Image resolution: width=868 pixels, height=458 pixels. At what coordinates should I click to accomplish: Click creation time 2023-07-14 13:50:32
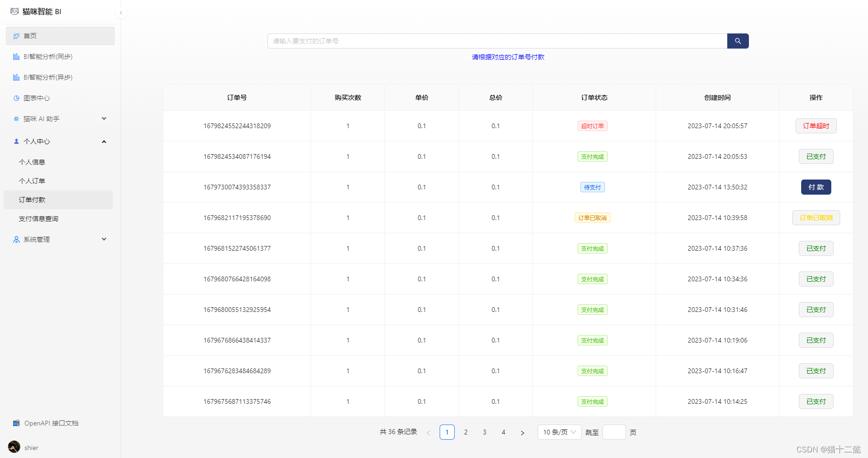click(x=717, y=187)
